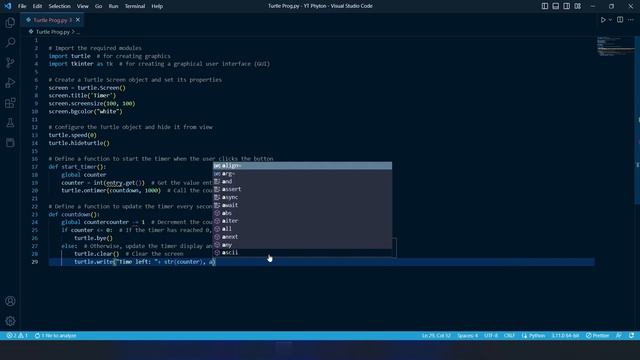The height and width of the screenshot is (360, 640).
Task: Select the Turtle Prog.py editor tab
Action: [x=52, y=20]
